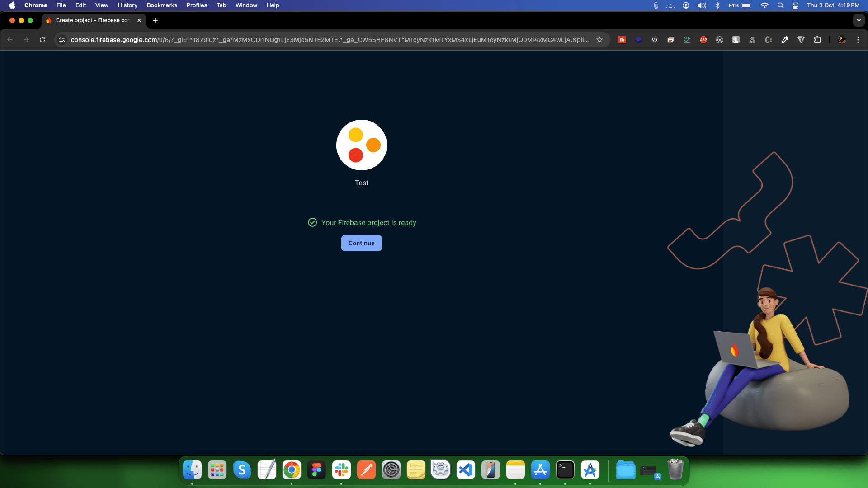Launch Visual Studio Code from the Dock
The image size is (868, 488).
(466, 469)
